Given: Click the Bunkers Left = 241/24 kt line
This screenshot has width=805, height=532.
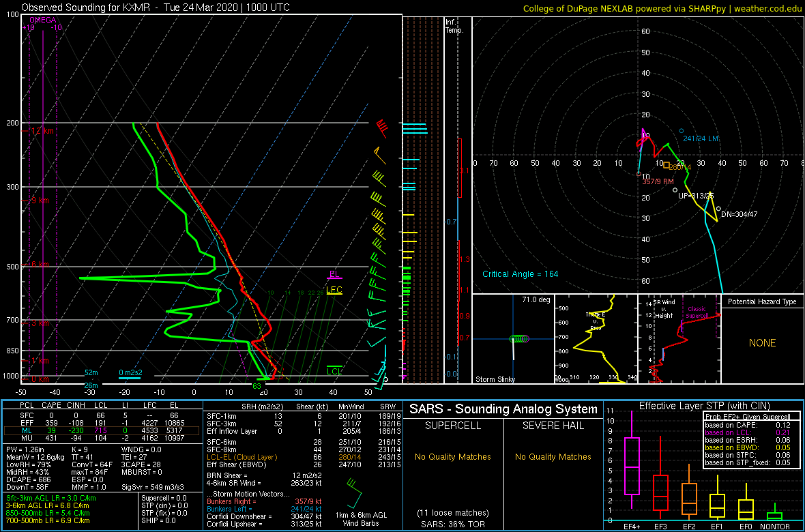Looking at the screenshot, I should 264,509.
